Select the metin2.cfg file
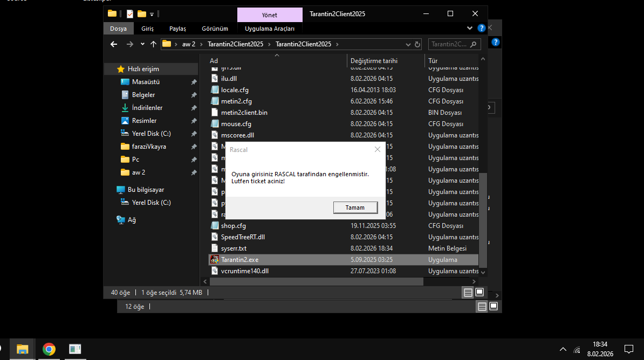 [x=236, y=101]
